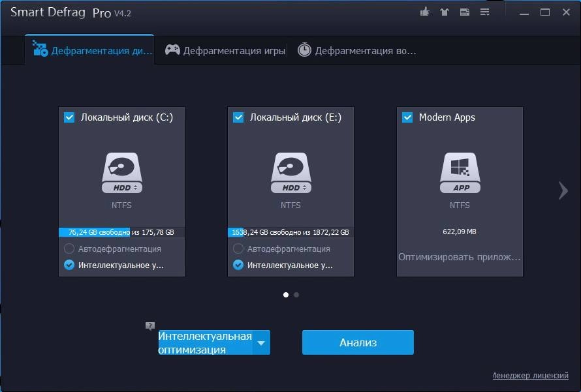Click Оптимизировать прилож... link

pos(460,257)
